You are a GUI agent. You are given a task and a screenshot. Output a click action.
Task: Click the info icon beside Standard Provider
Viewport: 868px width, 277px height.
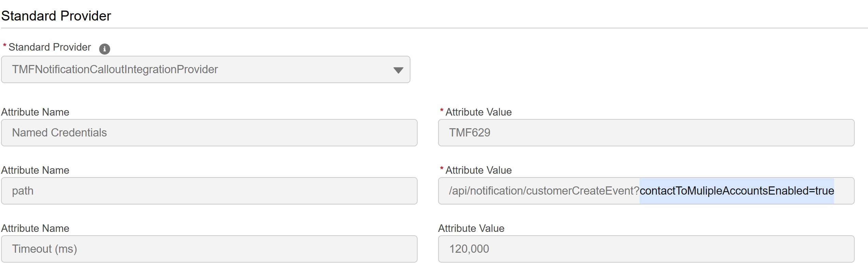coord(104,49)
